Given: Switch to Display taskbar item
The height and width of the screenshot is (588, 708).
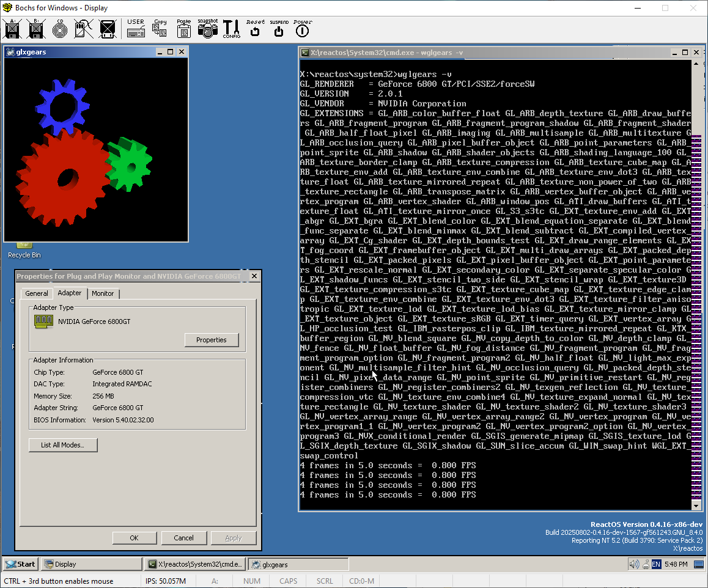Looking at the screenshot, I should point(92,564).
